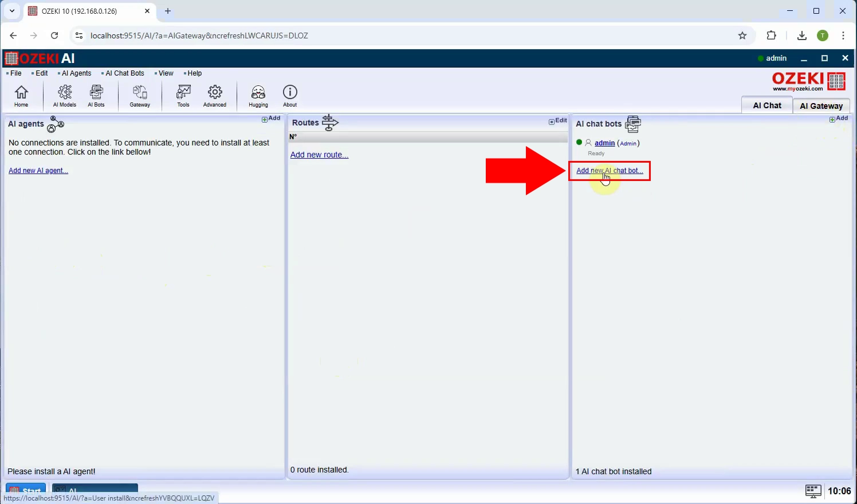The width and height of the screenshot is (857, 504).
Task: Click the Routes signpost icon
Action: point(330,123)
